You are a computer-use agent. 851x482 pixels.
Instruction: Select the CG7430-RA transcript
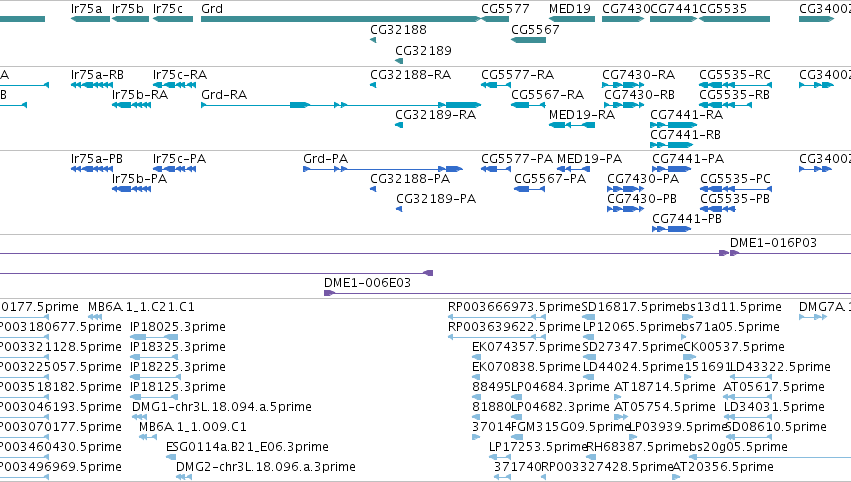pyautogui.click(x=623, y=85)
